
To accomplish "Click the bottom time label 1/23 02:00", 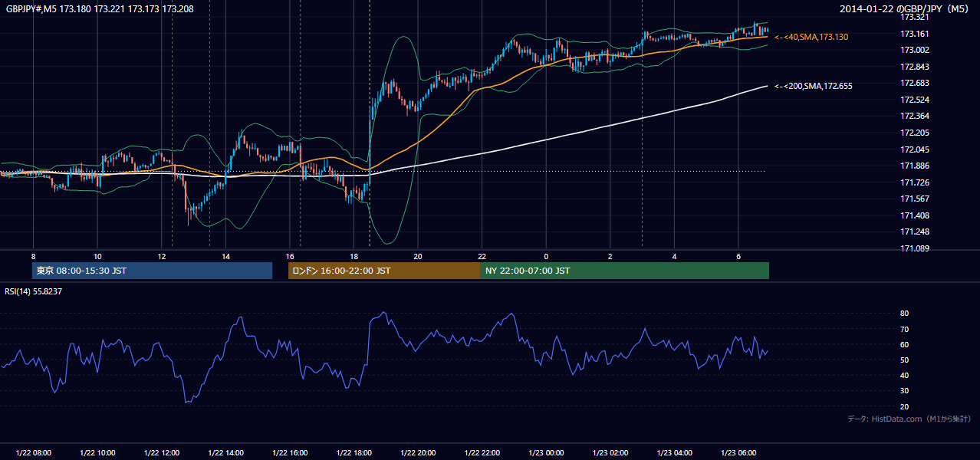I will point(610,453).
